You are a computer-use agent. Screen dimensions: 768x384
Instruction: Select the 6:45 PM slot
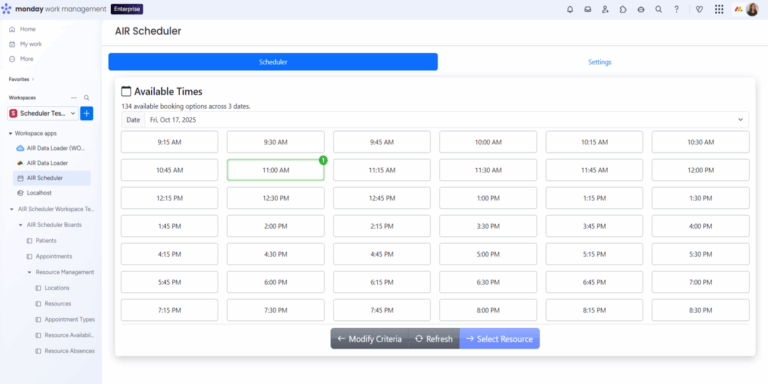point(594,282)
